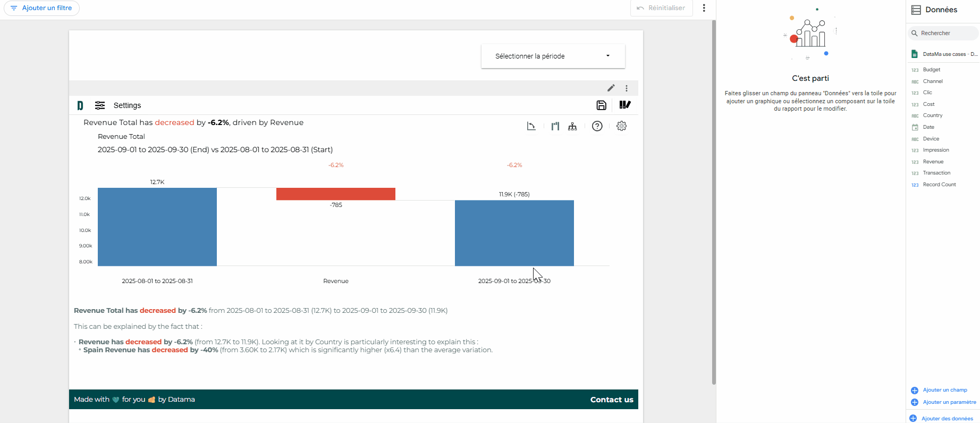Select the Channel field
The image size is (980, 423).
click(933, 81)
